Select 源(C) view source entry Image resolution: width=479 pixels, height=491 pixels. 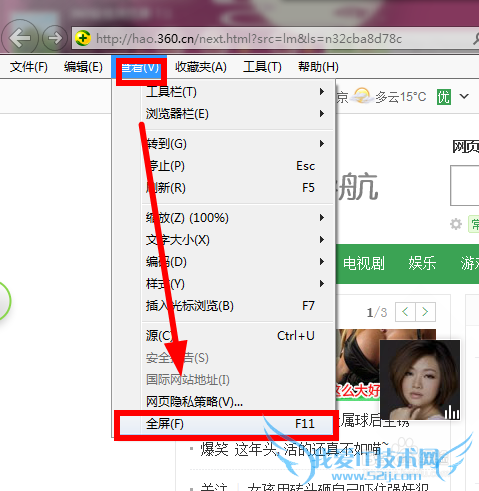coord(223,336)
